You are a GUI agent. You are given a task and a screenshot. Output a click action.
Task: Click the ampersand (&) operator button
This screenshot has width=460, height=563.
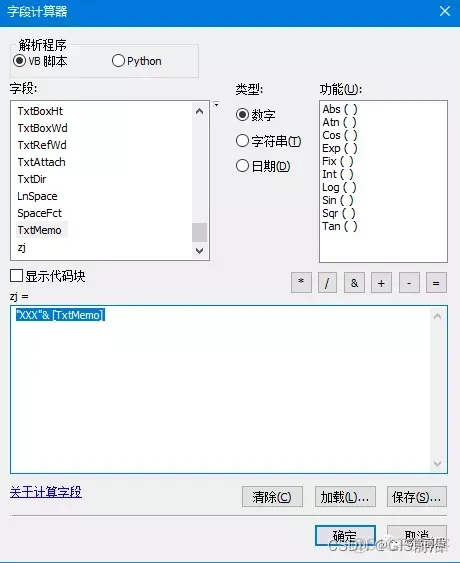(354, 283)
